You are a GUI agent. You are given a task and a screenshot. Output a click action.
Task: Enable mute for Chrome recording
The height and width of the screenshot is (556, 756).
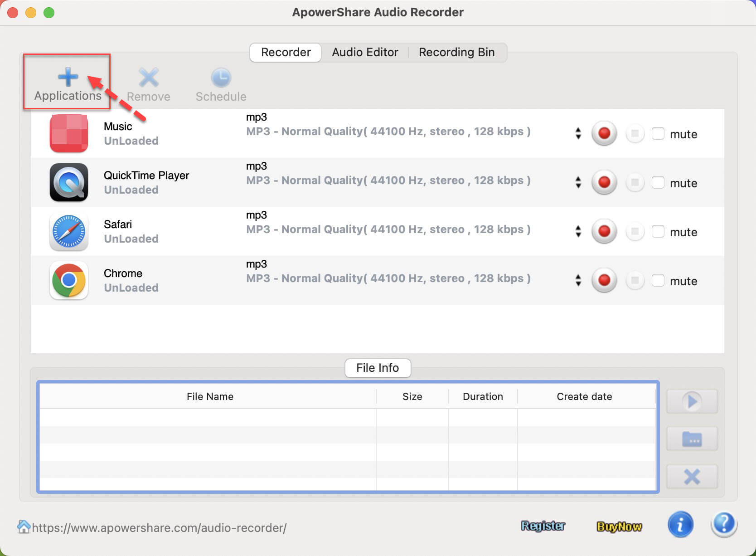(658, 280)
